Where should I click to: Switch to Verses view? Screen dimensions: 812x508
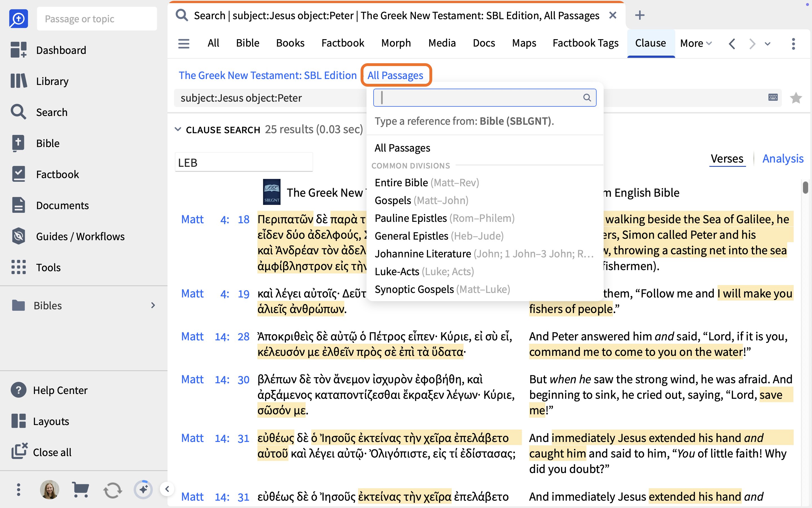tap(727, 159)
